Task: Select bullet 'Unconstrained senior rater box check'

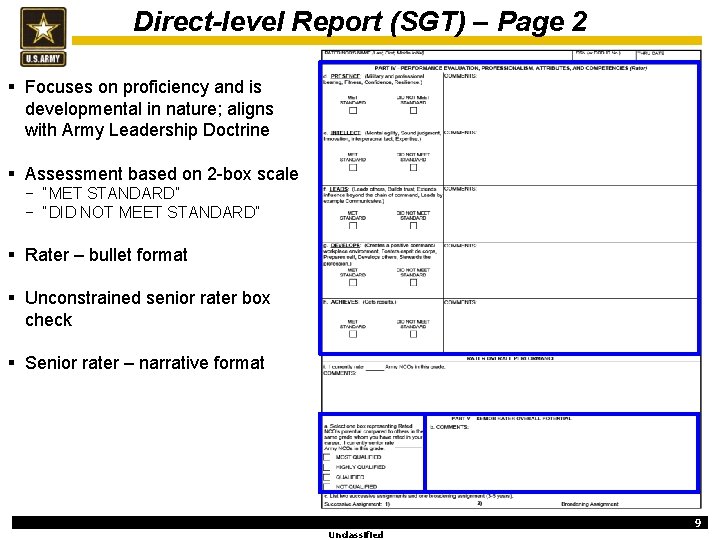Action: coord(147,309)
